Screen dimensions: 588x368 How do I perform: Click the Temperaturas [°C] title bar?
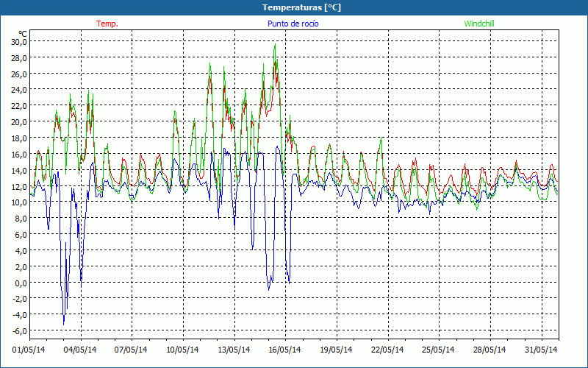[294, 7]
